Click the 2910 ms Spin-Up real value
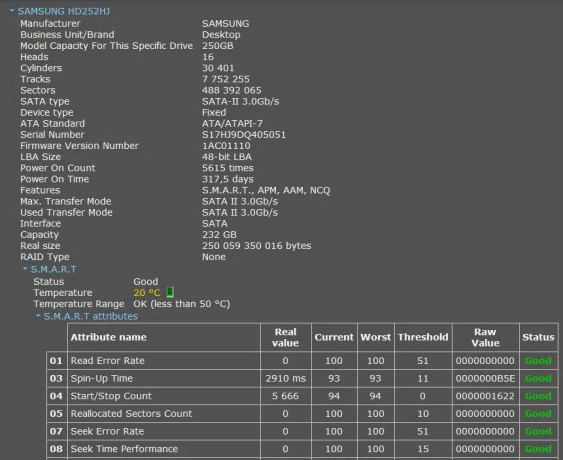This screenshot has width=563, height=460. coord(285,378)
